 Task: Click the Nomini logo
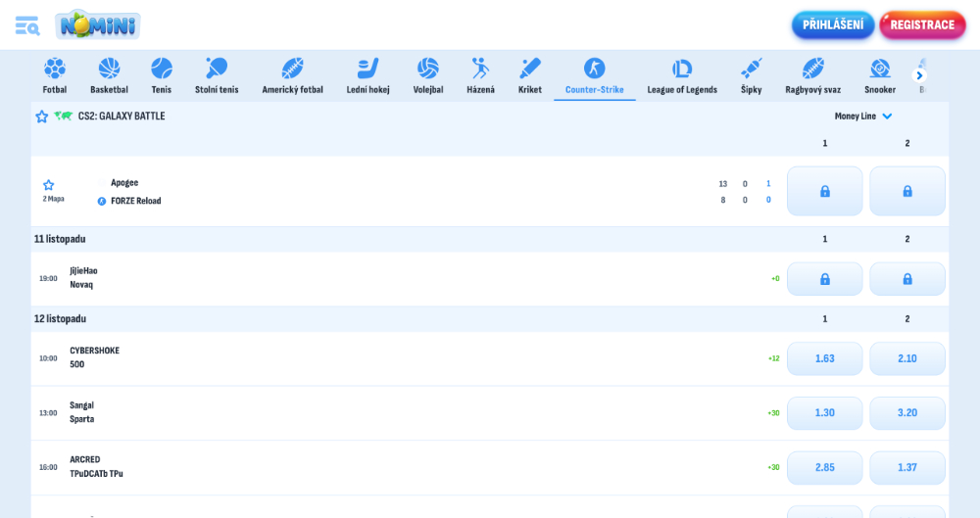[98, 24]
